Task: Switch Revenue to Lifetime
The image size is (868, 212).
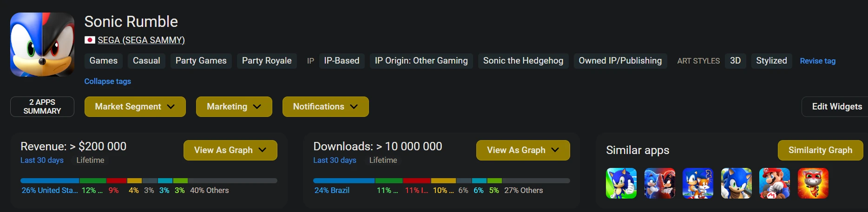Action: pyautogui.click(x=90, y=160)
